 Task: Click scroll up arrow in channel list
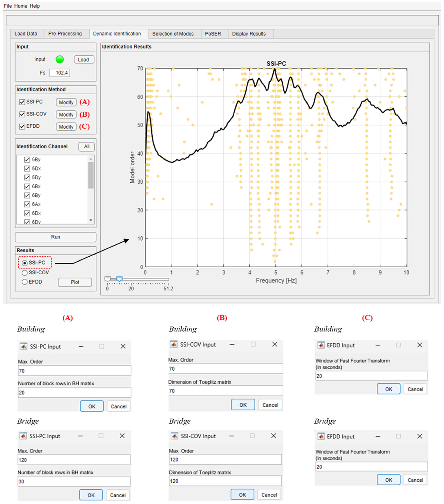coord(91,159)
